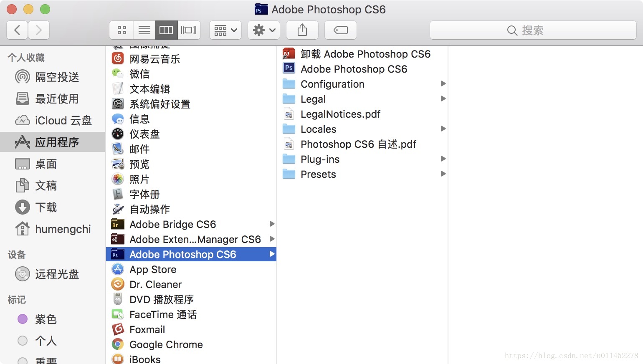The width and height of the screenshot is (643, 364).
Task: Select Applications (应用程序) in sidebar
Action: click(53, 142)
